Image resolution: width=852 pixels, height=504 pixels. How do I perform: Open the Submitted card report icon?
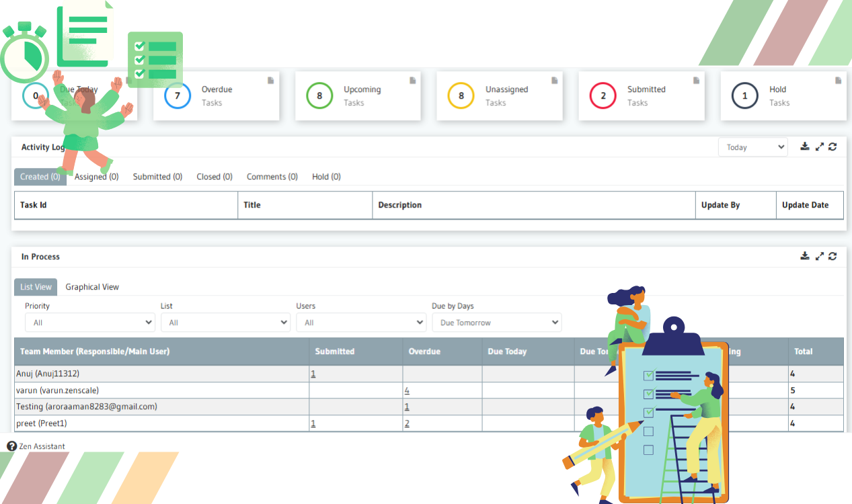695,79
